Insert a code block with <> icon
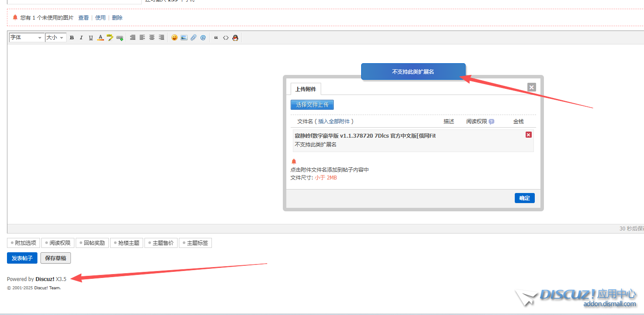The width and height of the screenshot is (644, 315). tap(226, 38)
